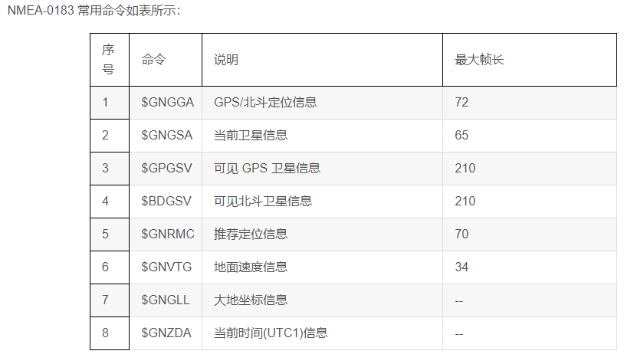
Task: Click the $GNVTG command cell
Action: coord(166,267)
